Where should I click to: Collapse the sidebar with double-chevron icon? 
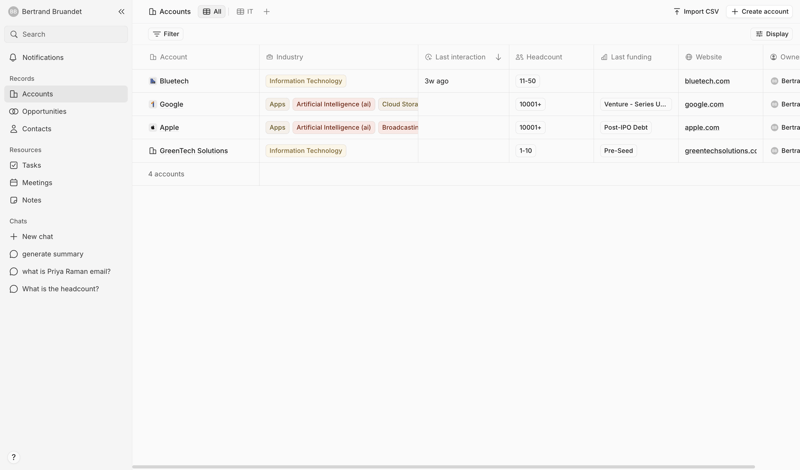point(121,12)
